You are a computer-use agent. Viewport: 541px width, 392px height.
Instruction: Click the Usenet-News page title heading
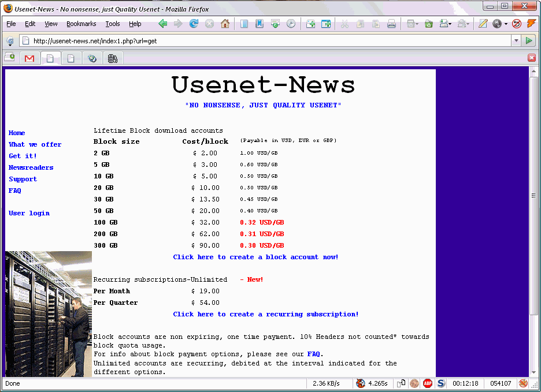263,84
